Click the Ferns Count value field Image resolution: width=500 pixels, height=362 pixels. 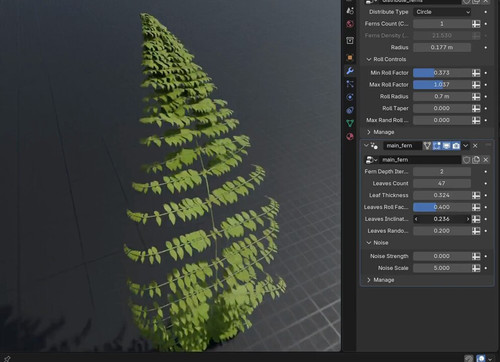(442, 24)
